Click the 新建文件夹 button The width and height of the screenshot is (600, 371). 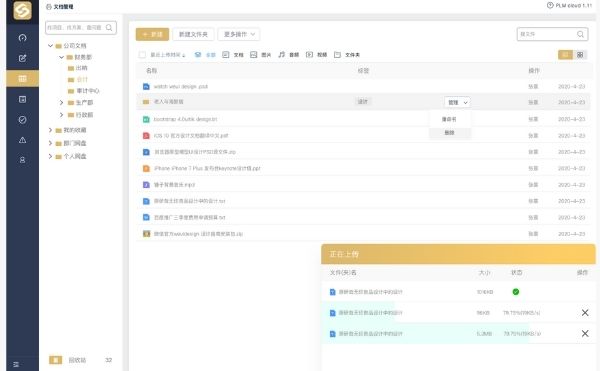(x=193, y=34)
